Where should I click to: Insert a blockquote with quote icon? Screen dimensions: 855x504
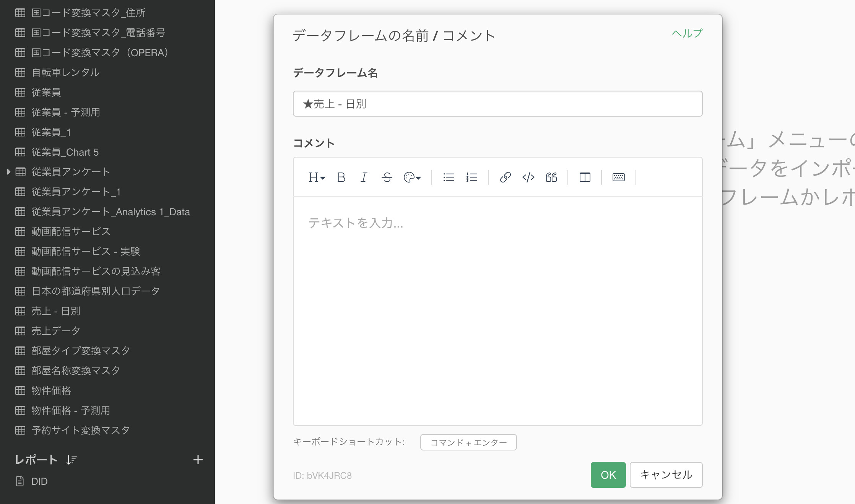tap(551, 177)
